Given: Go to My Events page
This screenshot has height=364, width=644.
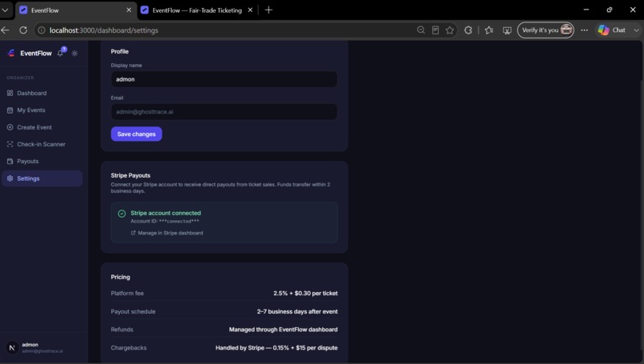Looking at the screenshot, I should pos(42,110).
